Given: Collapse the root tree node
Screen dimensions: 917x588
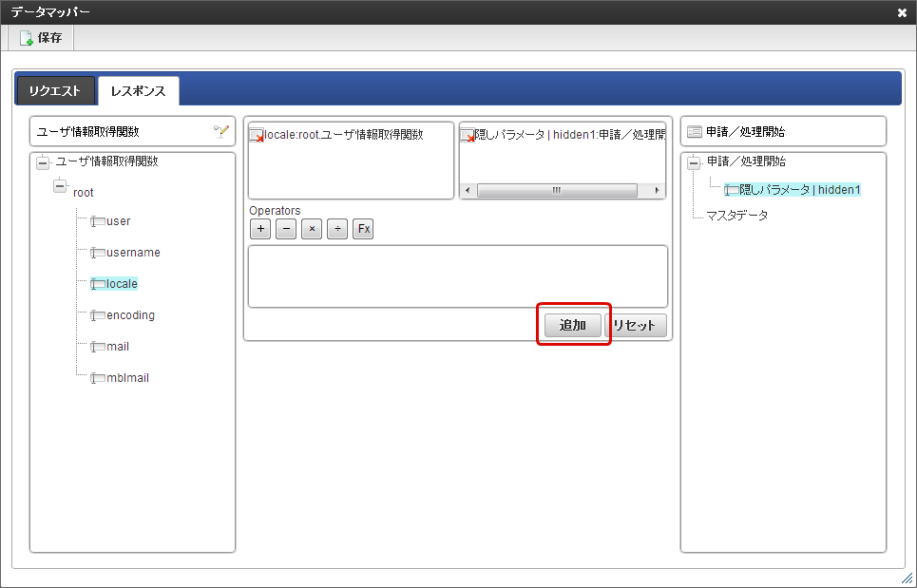Looking at the screenshot, I should tap(60, 186).
